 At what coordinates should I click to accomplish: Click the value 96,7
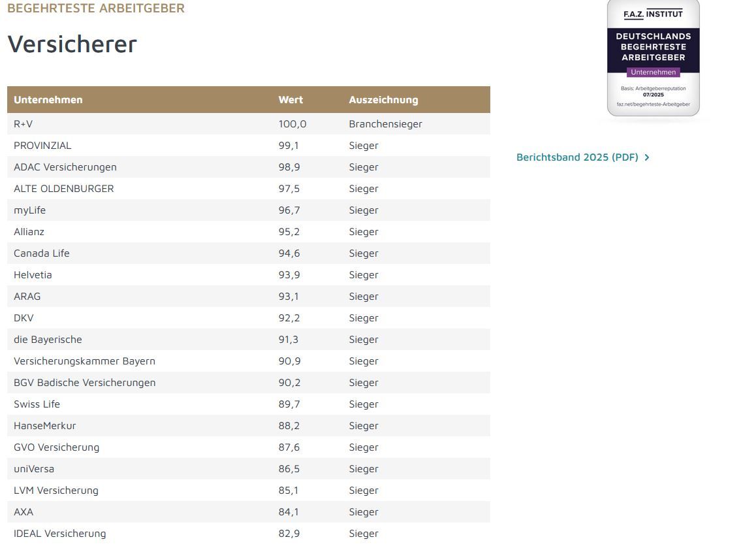pyautogui.click(x=289, y=210)
